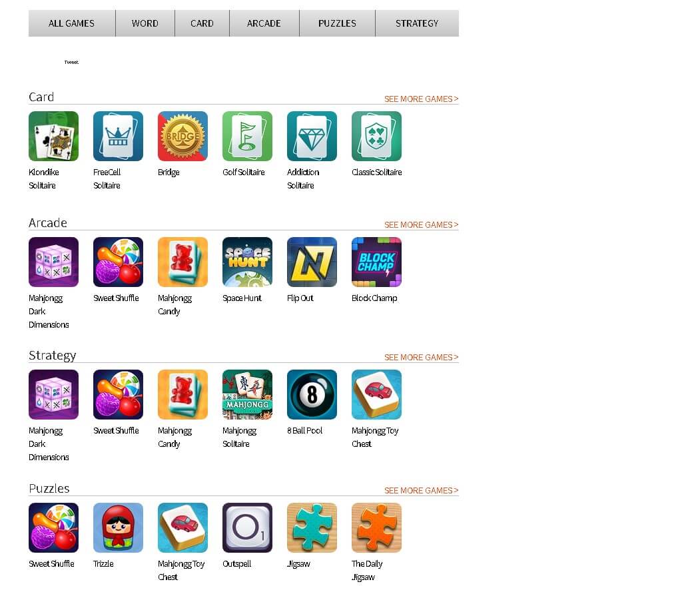Click the Tweet share button

(71, 62)
